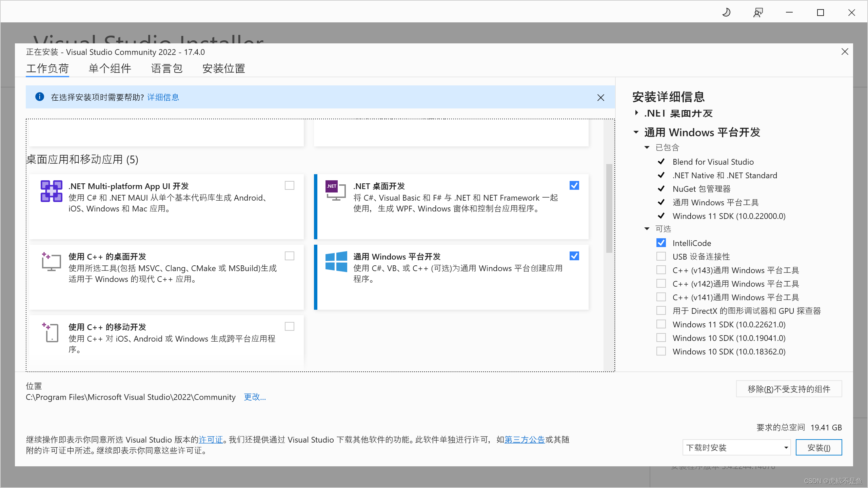The height and width of the screenshot is (488, 868).
Task: Switch to the 单个组件 tab
Action: tap(110, 68)
